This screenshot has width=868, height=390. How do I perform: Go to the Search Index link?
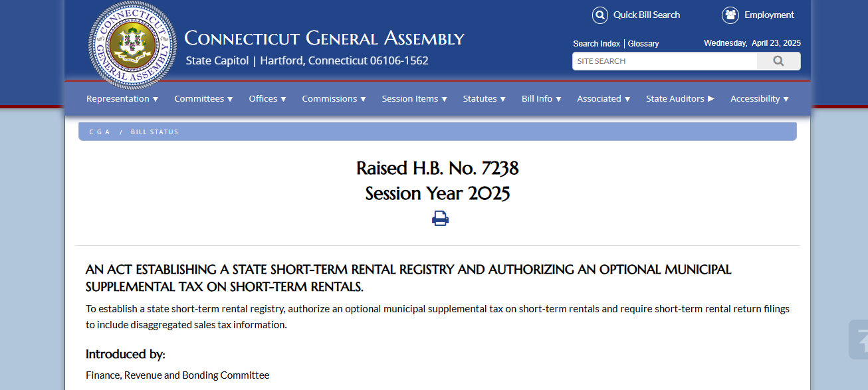coord(596,44)
